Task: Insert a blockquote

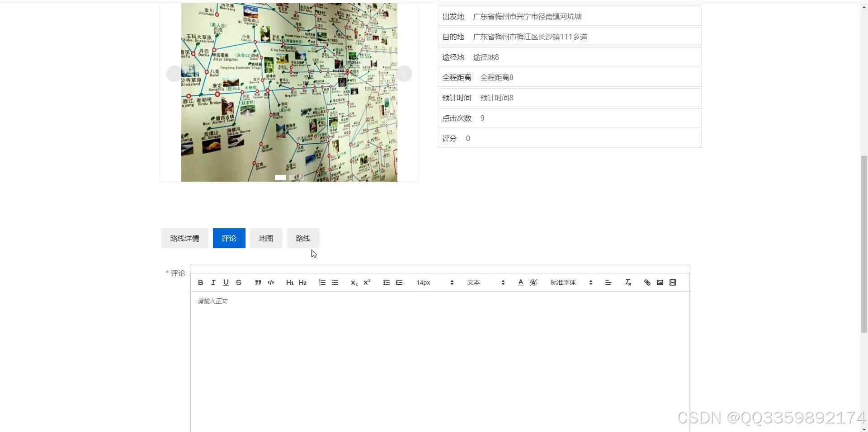Action: click(258, 282)
